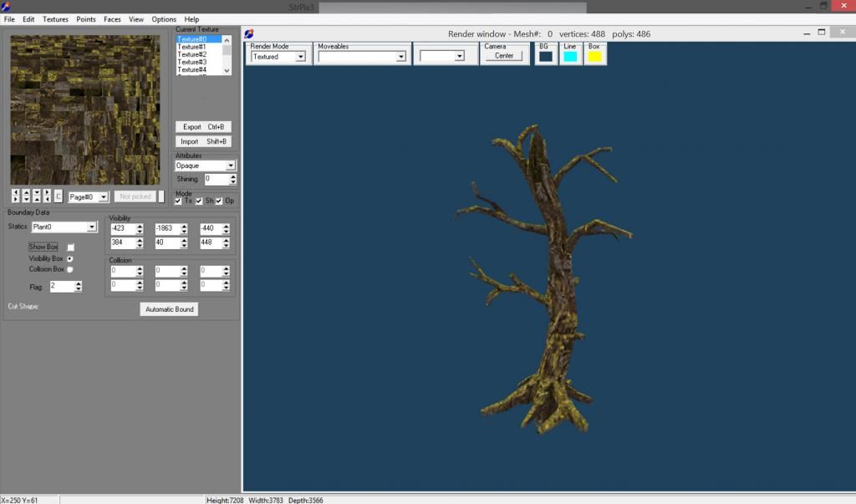The image size is (856, 504).
Task: Click the up-over-down arrows texture shift button
Action: [26, 196]
